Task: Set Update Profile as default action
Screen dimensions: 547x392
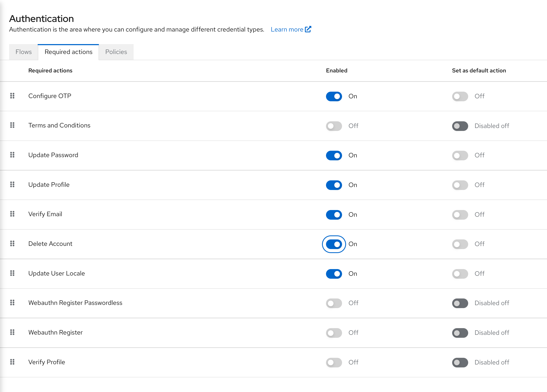Action: [x=460, y=185]
